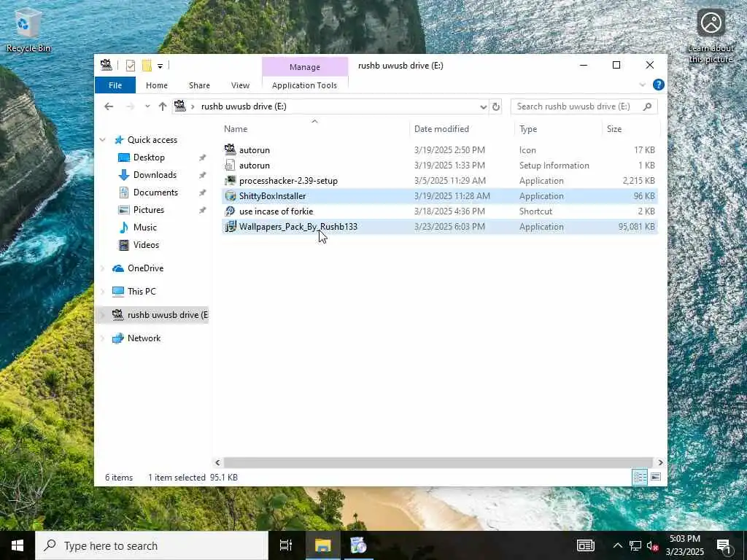The image size is (747, 560).
Task: Click the search magnifier icon
Action: pyautogui.click(x=647, y=106)
